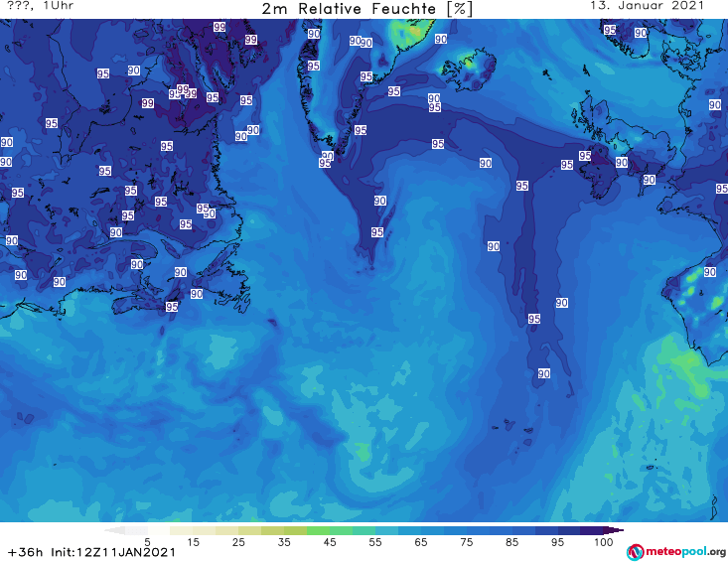
Task: Click the "45" tick on the color scale
Action: [x=329, y=541]
